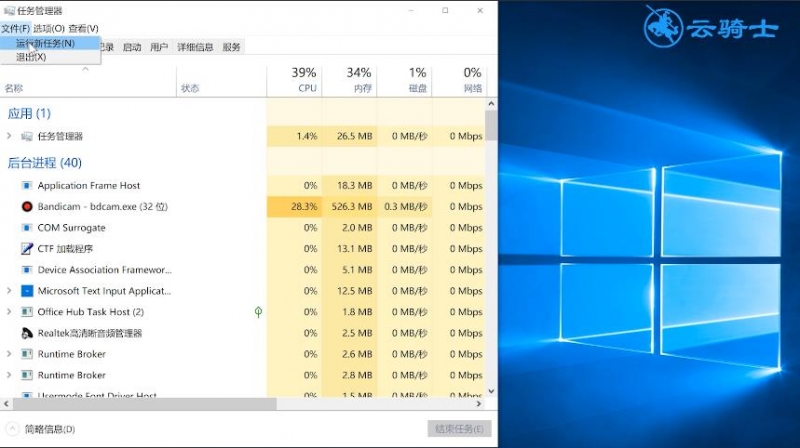Select the "Application Frame Host" process name
This screenshot has width=800, height=448.
pos(89,185)
